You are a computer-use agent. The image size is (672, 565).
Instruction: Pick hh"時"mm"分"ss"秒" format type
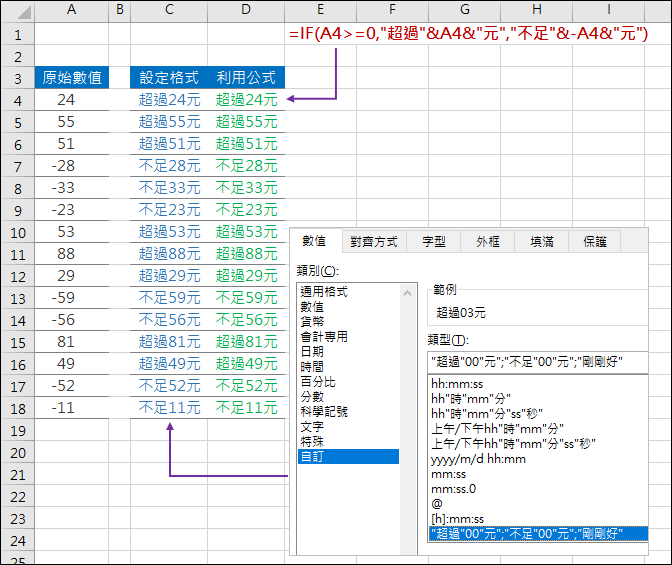click(538, 414)
